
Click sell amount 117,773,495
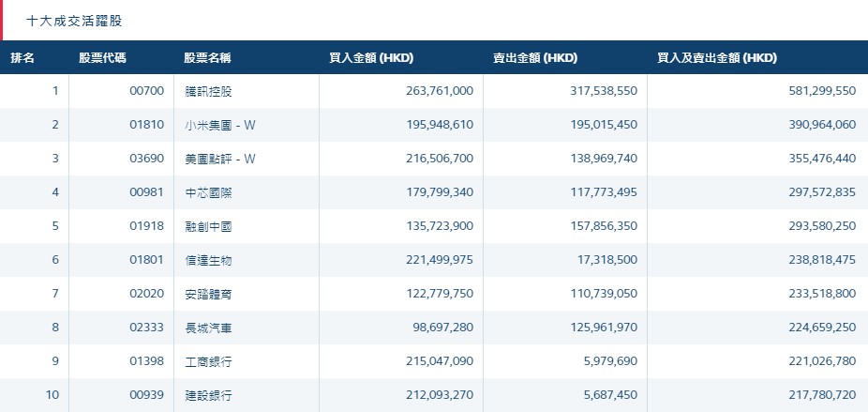click(x=604, y=191)
